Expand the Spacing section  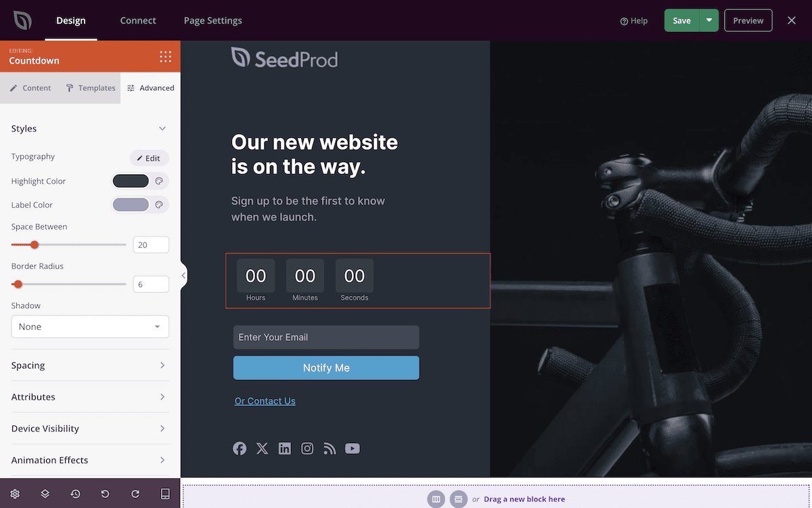pyautogui.click(x=90, y=365)
